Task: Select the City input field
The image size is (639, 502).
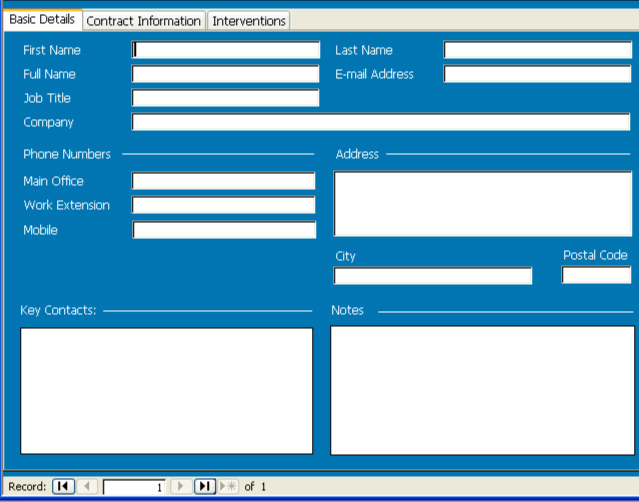Action: click(433, 275)
